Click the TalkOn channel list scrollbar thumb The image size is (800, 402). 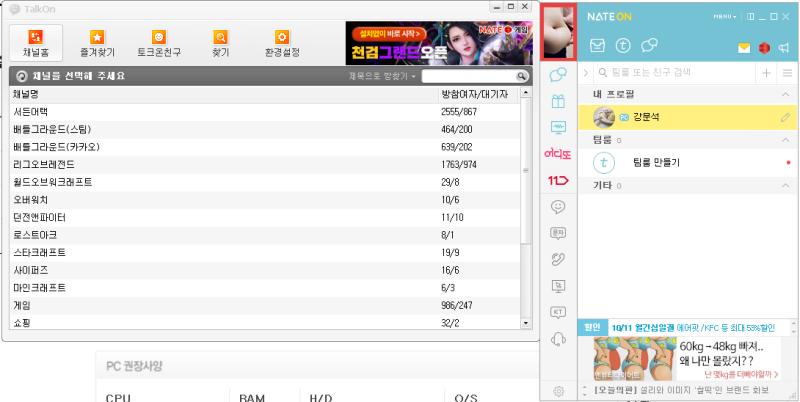[525, 171]
